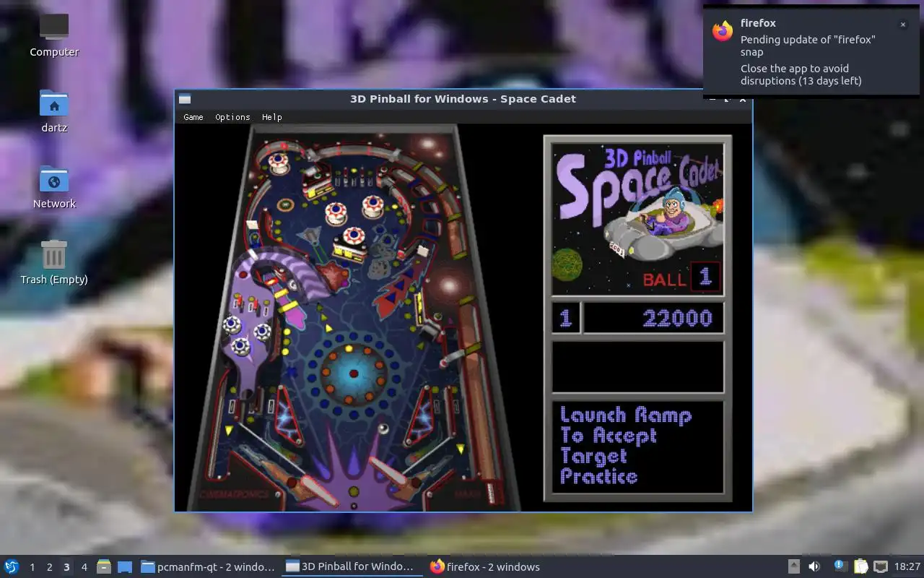Viewport: 924px width, 578px height.
Task: Click the show desktop icon in taskbar
Action: click(x=125, y=567)
